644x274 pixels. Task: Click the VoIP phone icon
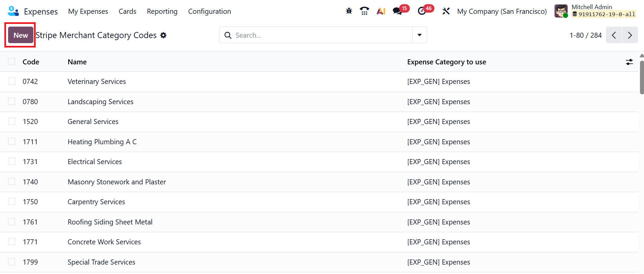tap(364, 11)
